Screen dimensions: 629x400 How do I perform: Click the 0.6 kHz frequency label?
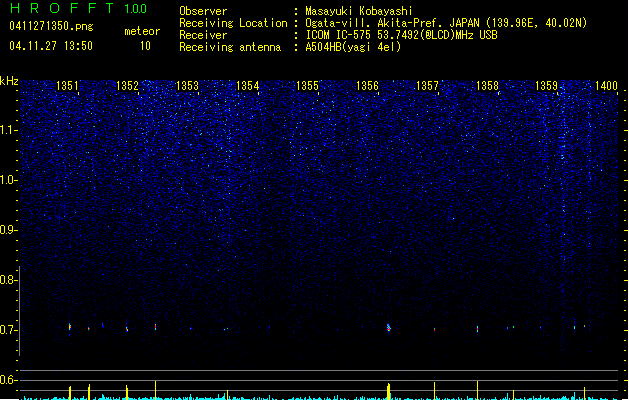[8, 380]
